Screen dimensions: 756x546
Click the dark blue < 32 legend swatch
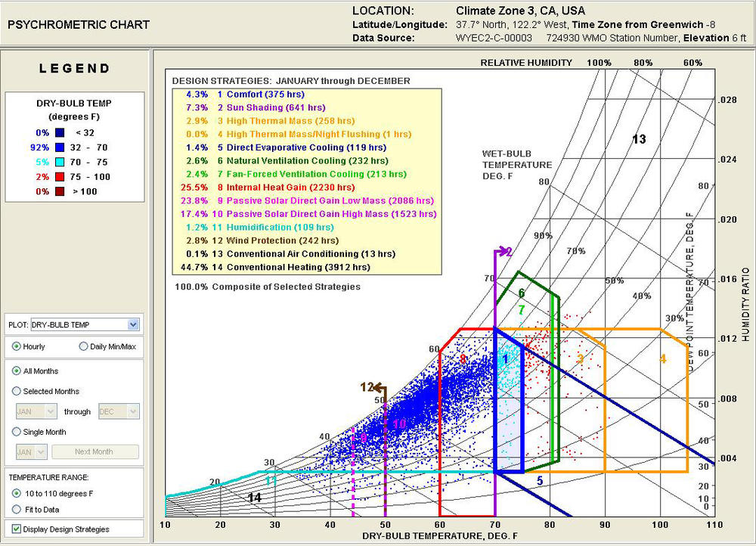[60, 132]
